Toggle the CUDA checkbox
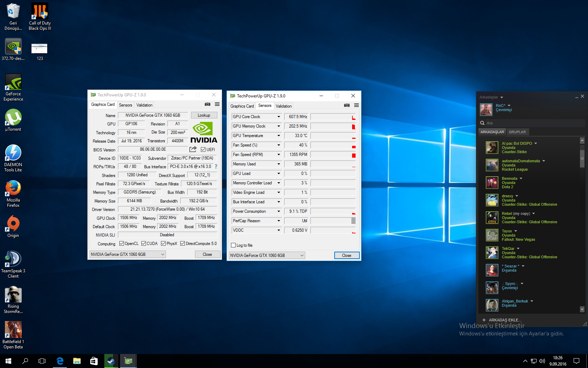The image size is (588, 368). click(x=143, y=244)
